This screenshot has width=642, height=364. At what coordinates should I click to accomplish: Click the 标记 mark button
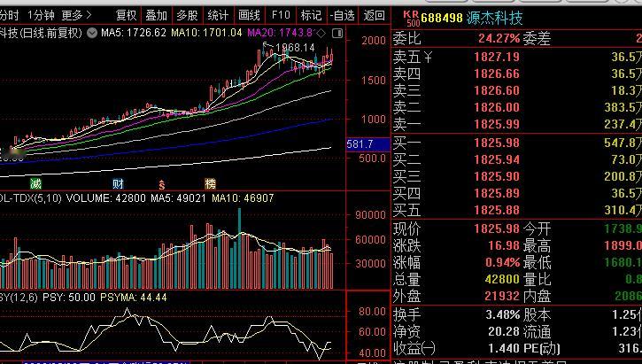[x=311, y=16]
